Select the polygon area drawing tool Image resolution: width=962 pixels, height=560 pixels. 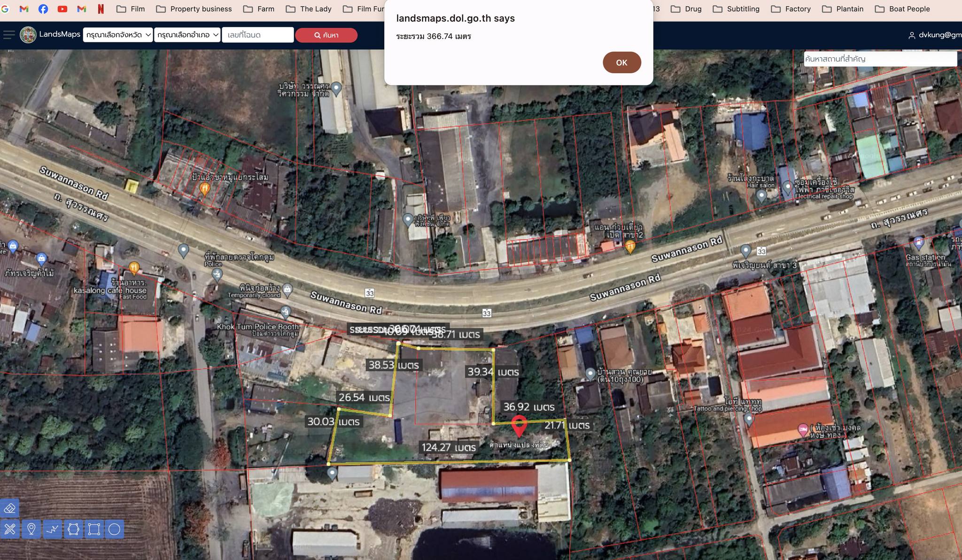(x=73, y=529)
